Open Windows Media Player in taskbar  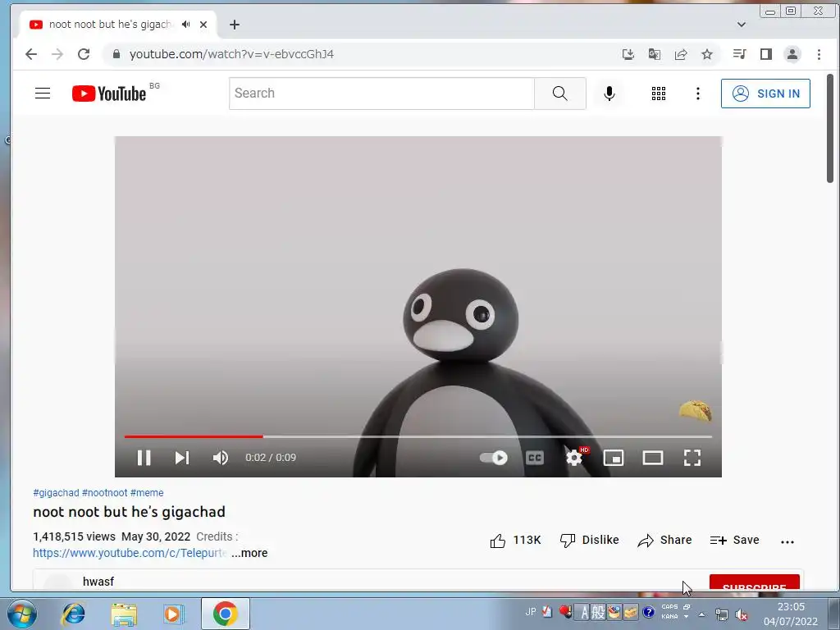coord(174,614)
